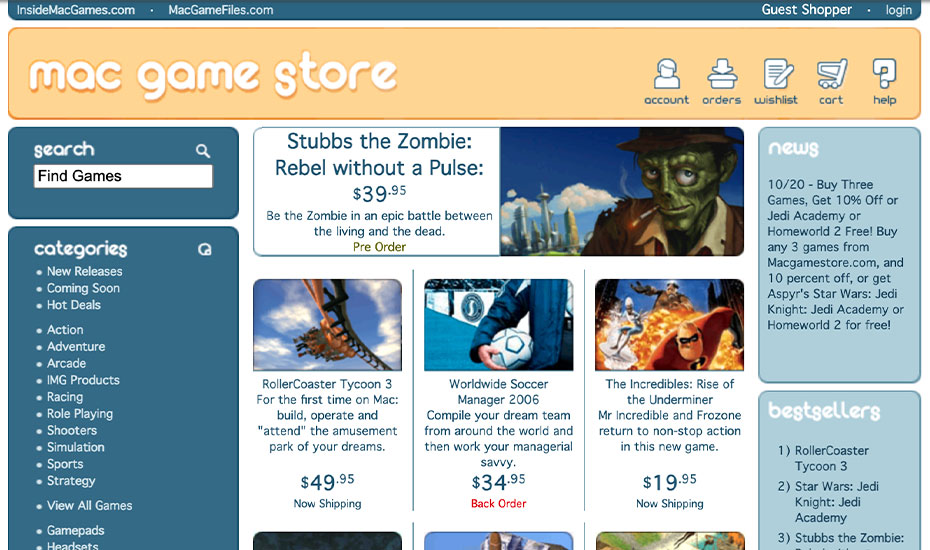Open Worldwide Soccer Manager 2006 thumbnail
Image resolution: width=930 pixels, height=550 pixels.
pos(499,325)
